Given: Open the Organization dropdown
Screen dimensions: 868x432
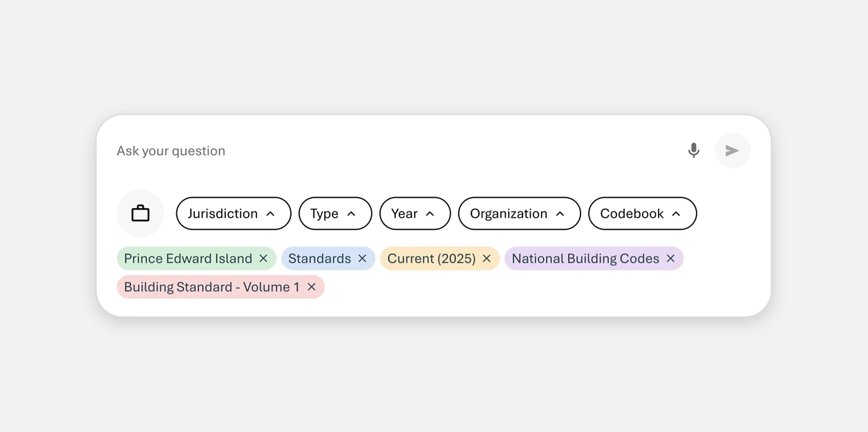Looking at the screenshot, I should click(x=519, y=214).
